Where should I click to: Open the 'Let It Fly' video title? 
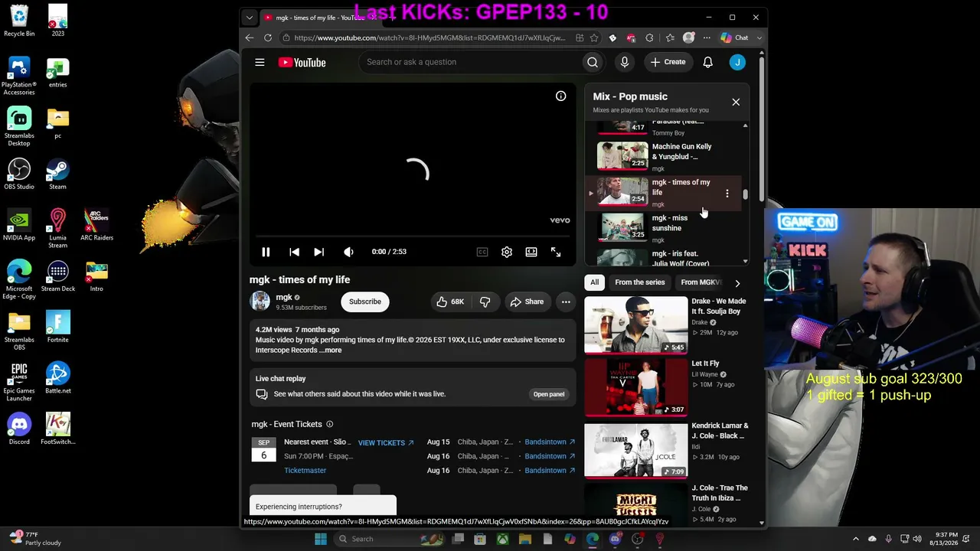705,364
